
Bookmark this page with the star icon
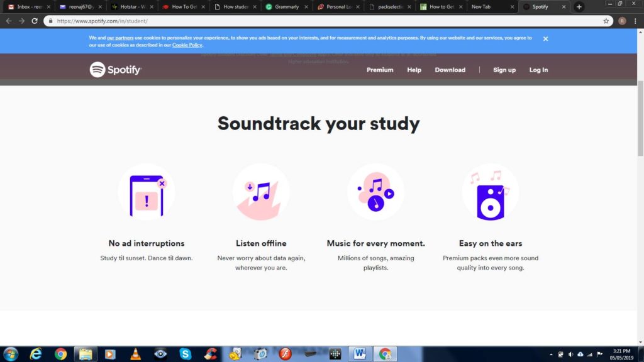pyautogui.click(x=606, y=21)
